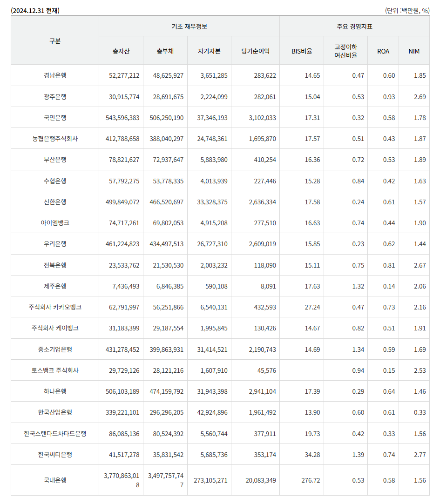Select the 하나은행 row label
The image size is (440, 504).
pyautogui.click(x=55, y=391)
